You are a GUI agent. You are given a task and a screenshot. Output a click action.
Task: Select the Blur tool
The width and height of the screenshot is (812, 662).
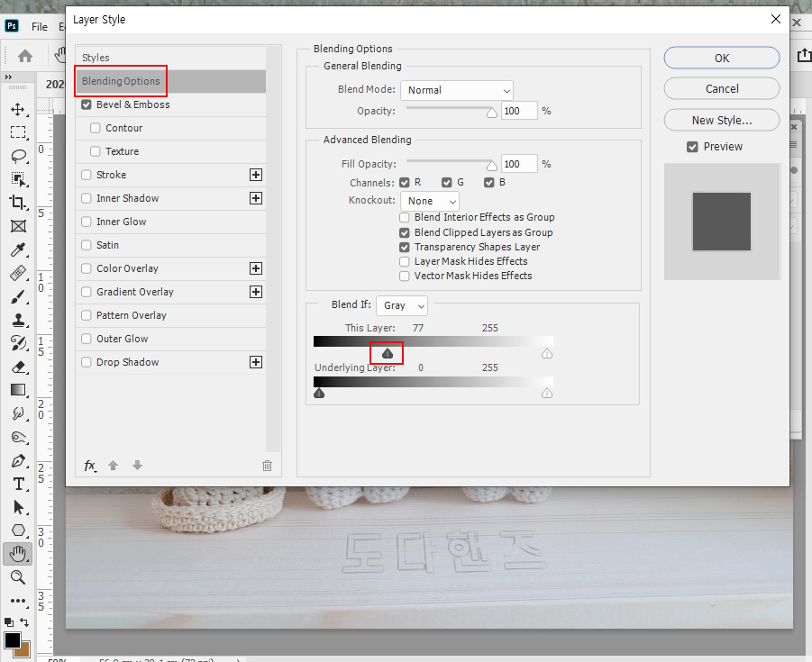[x=18, y=413]
